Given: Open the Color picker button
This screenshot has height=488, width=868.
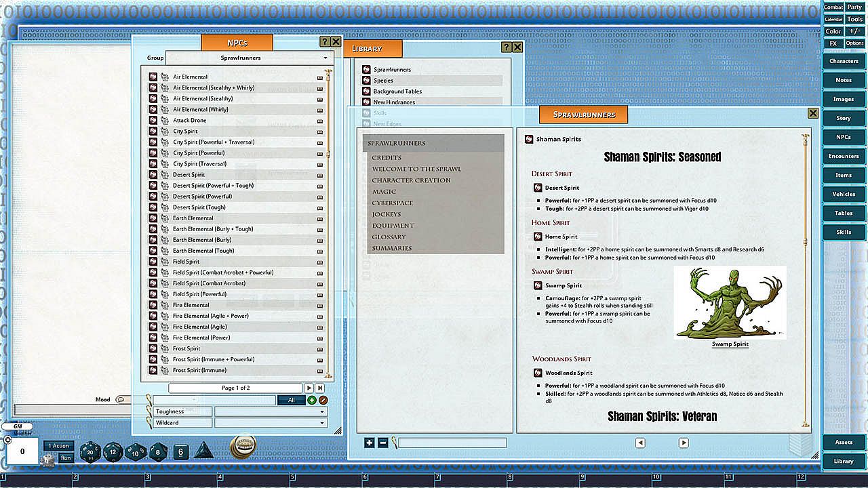Looking at the screenshot, I should pos(833,31).
